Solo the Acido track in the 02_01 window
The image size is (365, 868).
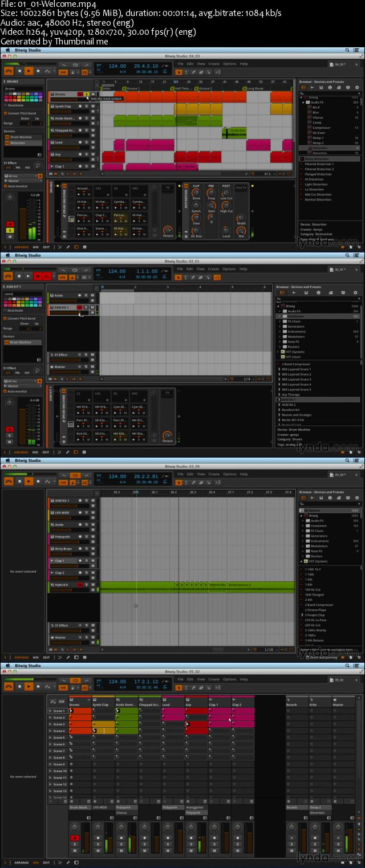point(86,295)
